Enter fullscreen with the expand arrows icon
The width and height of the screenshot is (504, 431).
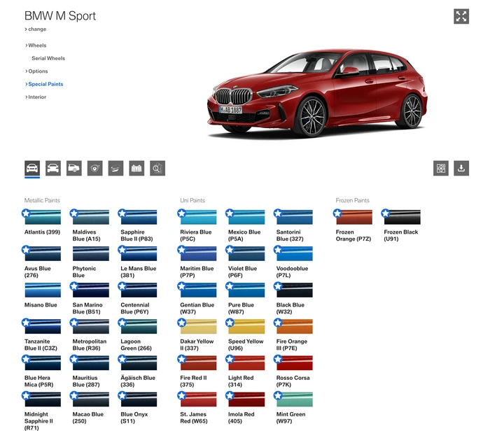[461, 16]
